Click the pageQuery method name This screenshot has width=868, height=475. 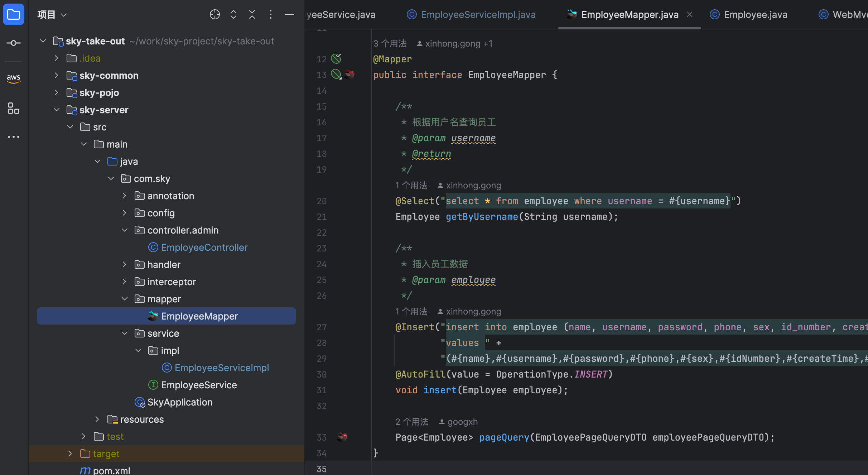[504, 437]
